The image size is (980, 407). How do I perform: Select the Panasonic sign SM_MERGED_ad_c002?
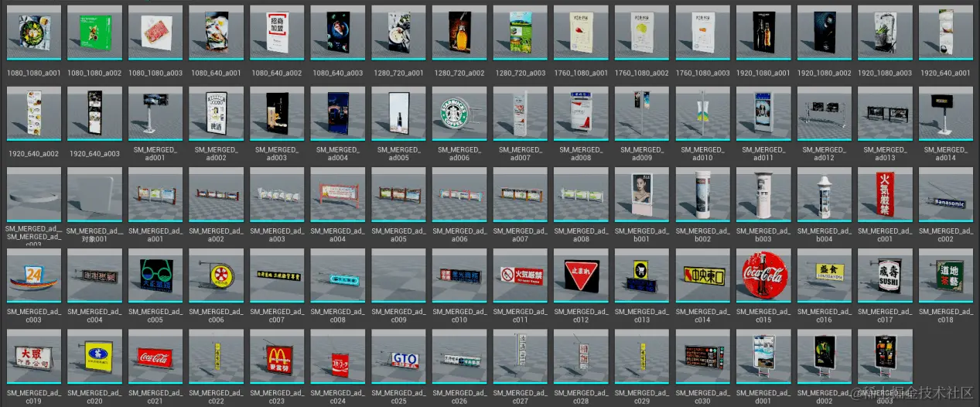click(x=946, y=194)
